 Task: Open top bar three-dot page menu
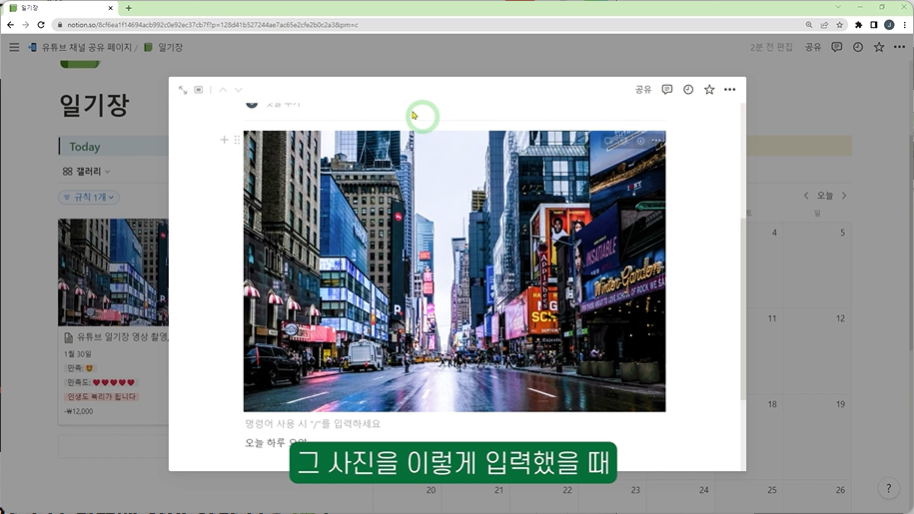click(x=899, y=47)
